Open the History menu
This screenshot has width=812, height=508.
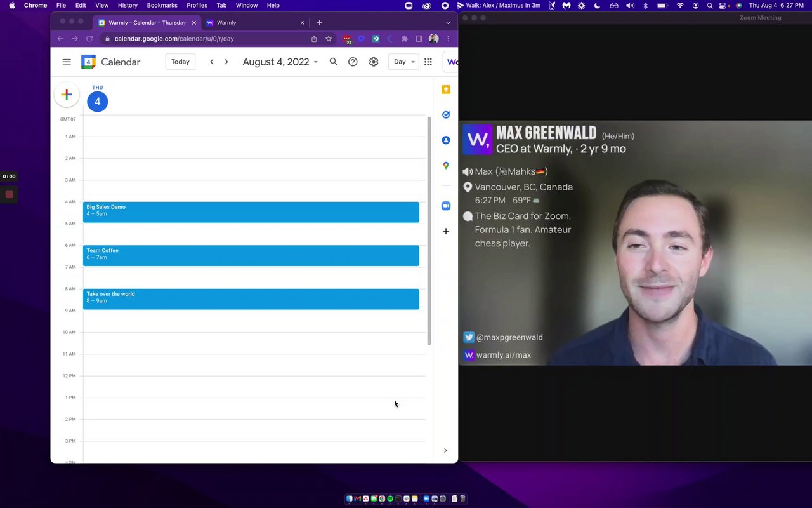click(x=128, y=5)
